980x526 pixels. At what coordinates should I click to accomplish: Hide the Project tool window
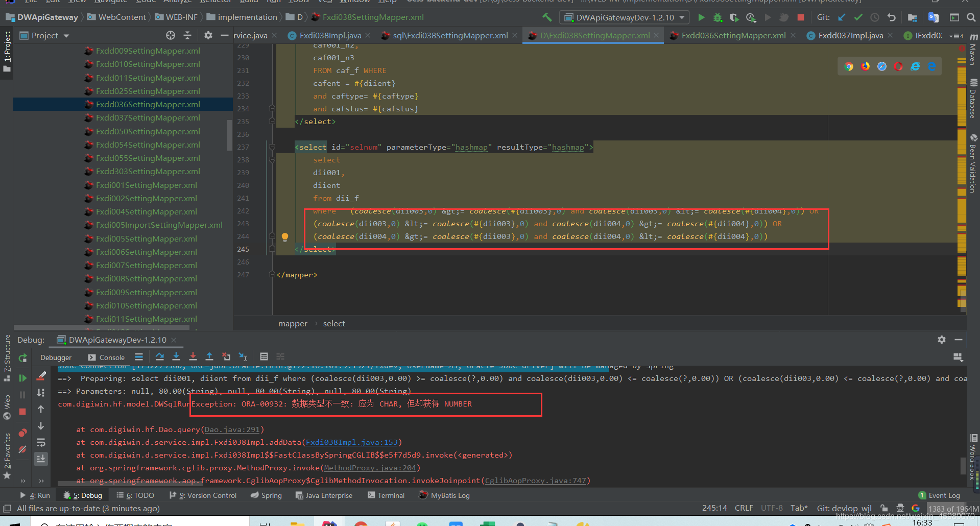pos(224,35)
